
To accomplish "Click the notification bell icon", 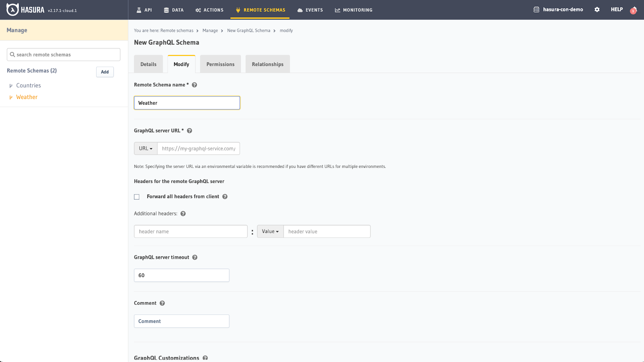I will [634, 10].
